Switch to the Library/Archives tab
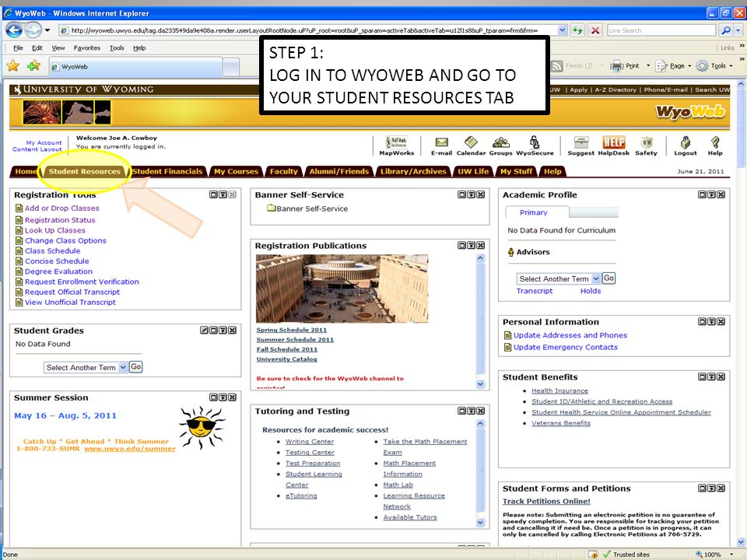The width and height of the screenshot is (747, 560). [413, 171]
